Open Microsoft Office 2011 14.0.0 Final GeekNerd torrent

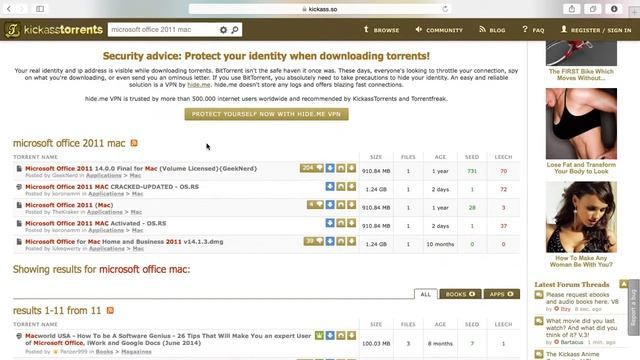pyautogui.click(x=141, y=168)
